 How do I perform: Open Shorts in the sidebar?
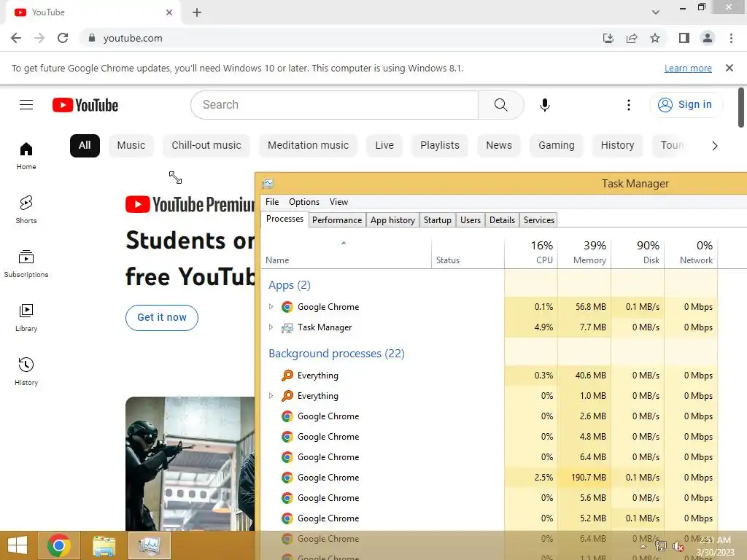26,209
